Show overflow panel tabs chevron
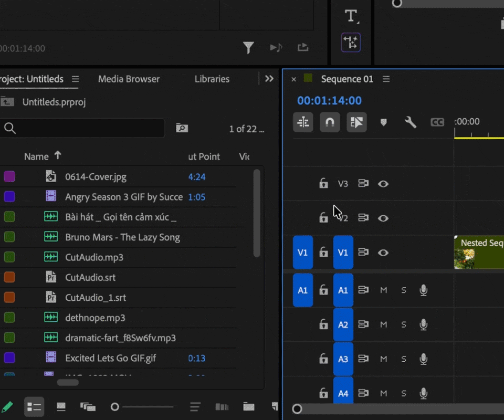Viewport: 504px width, 420px height. (269, 79)
